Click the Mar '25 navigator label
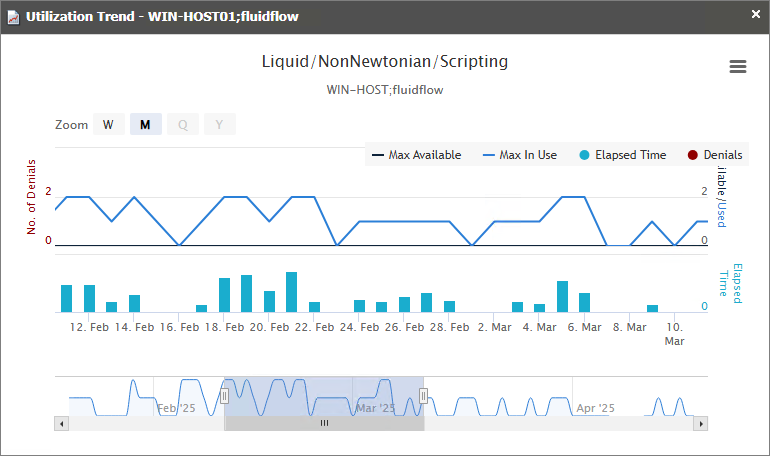770x456 pixels. tap(375, 408)
